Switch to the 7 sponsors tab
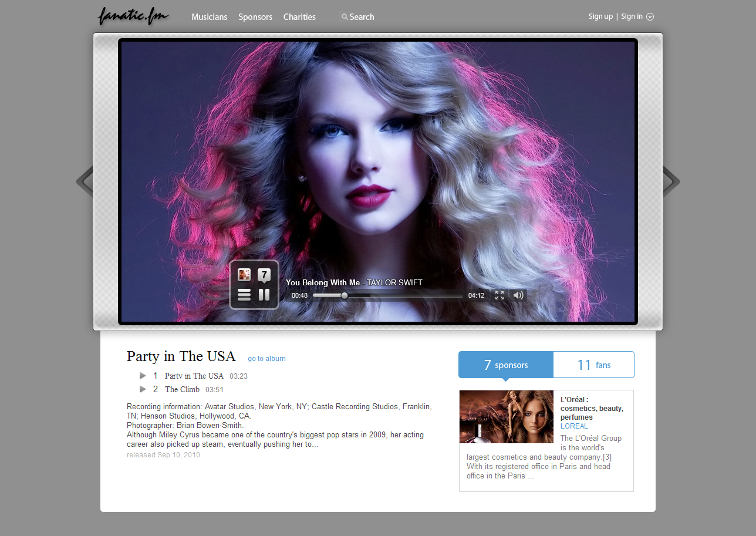Image resolution: width=756 pixels, height=536 pixels. pos(506,365)
